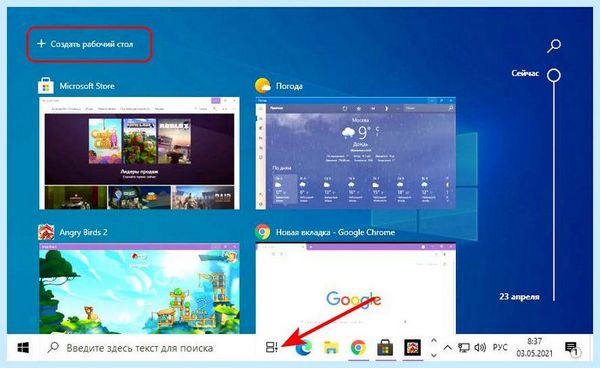Expand hidden system tray icons chevron

pos(447,347)
